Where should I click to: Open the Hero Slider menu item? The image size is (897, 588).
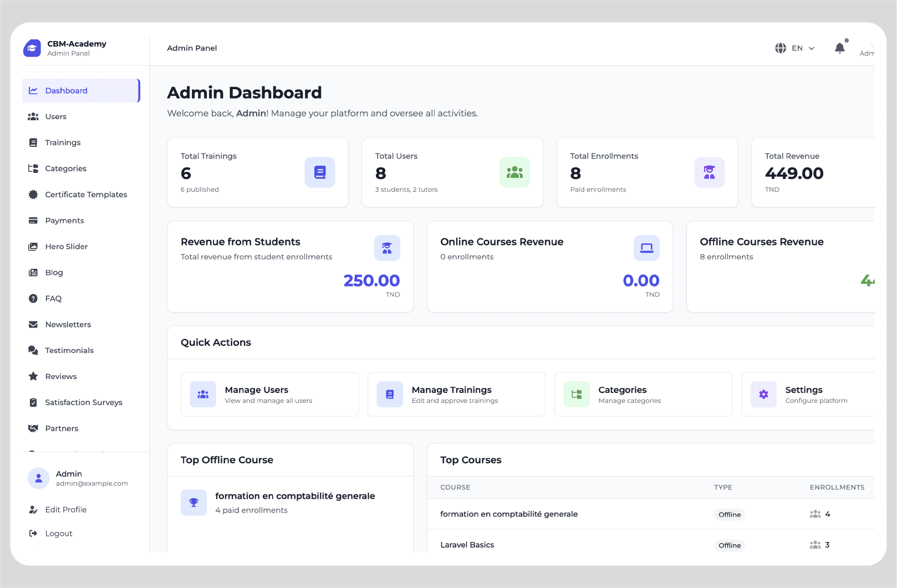pyautogui.click(x=66, y=247)
